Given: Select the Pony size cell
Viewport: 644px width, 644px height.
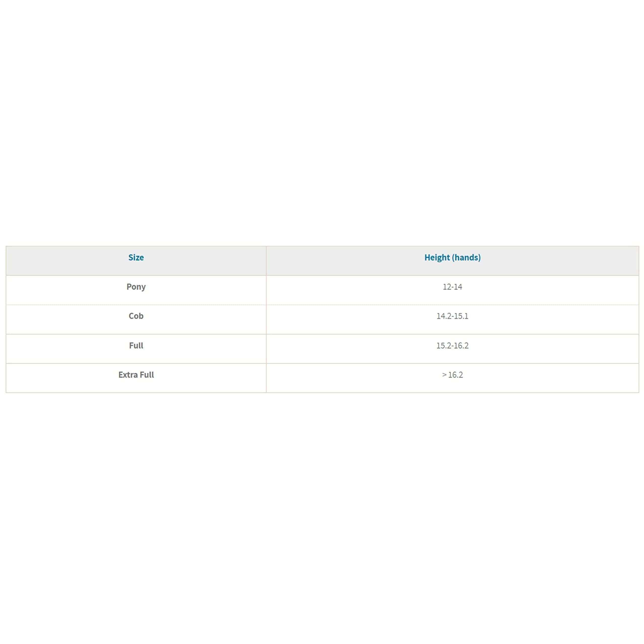Looking at the screenshot, I should 136,287.
